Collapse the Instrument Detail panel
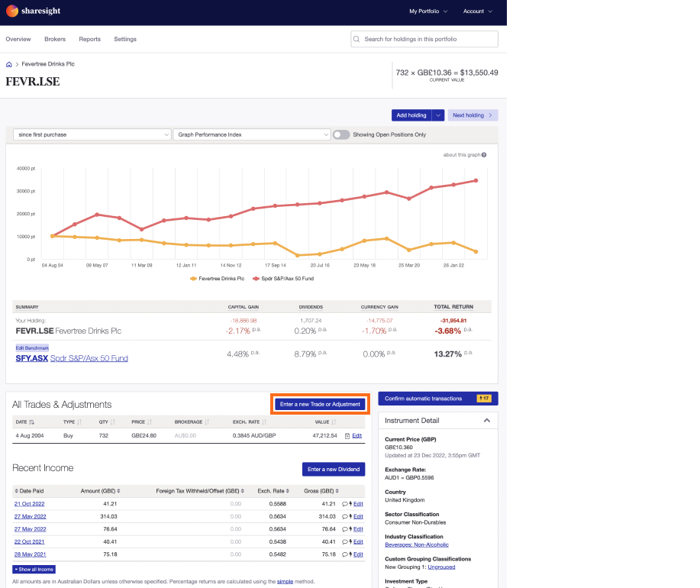700x588 pixels. 486,421
